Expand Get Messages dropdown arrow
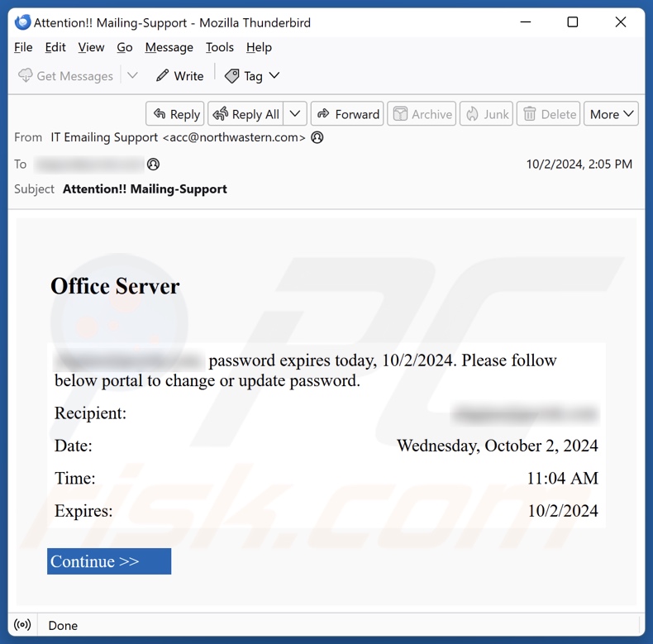Viewport: 653px width, 644px height. coord(132,76)
